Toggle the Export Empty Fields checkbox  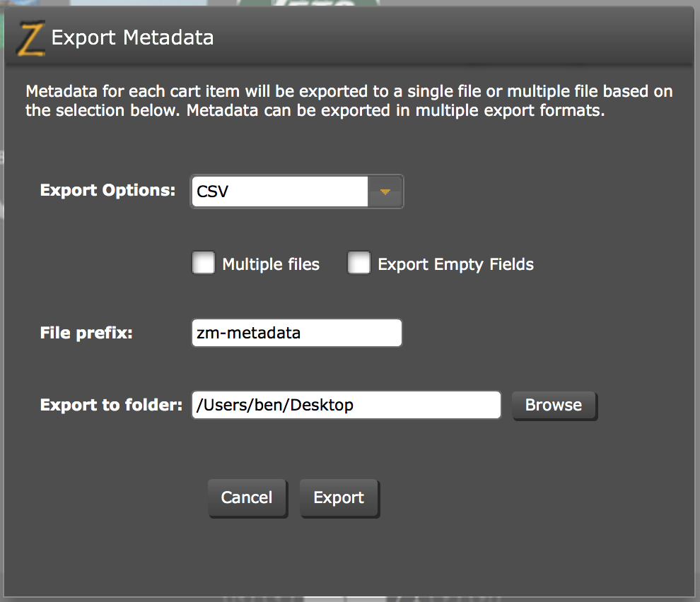coord(359,263)
